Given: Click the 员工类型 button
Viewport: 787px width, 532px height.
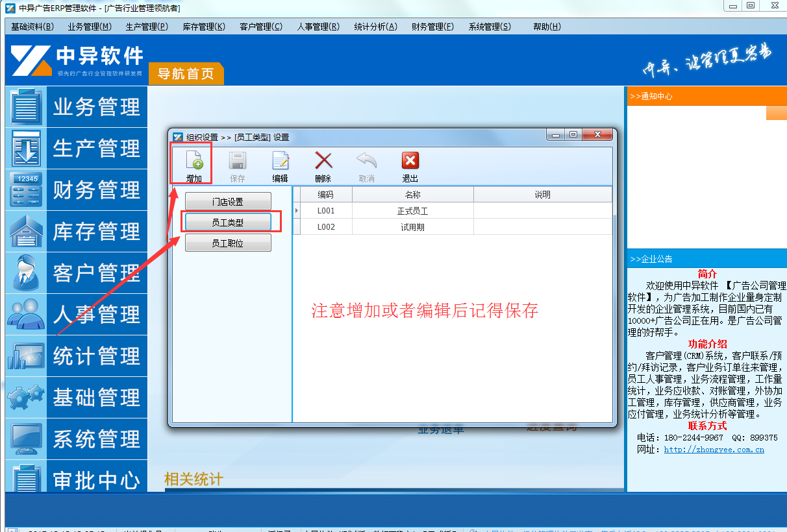Looking at the screenshot, I should click(228, 222).
